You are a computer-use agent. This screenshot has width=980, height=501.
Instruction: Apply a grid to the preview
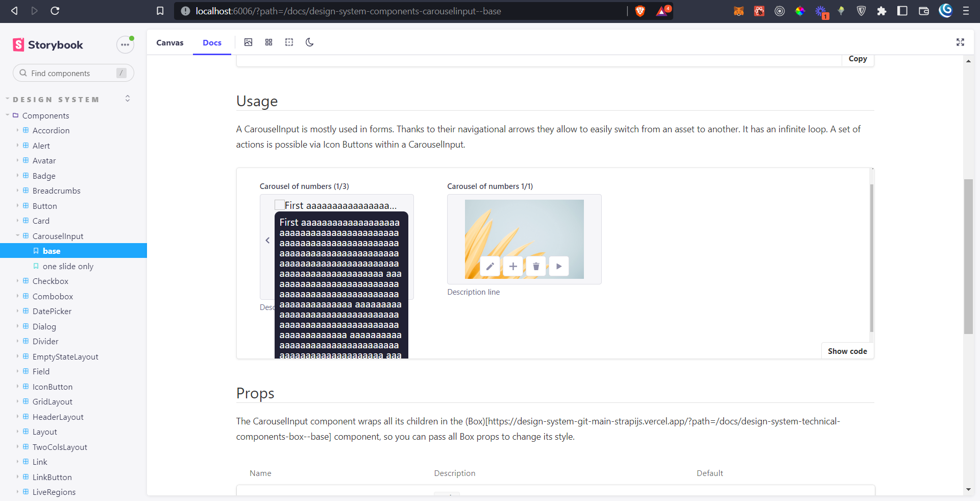tap(268, 42)
